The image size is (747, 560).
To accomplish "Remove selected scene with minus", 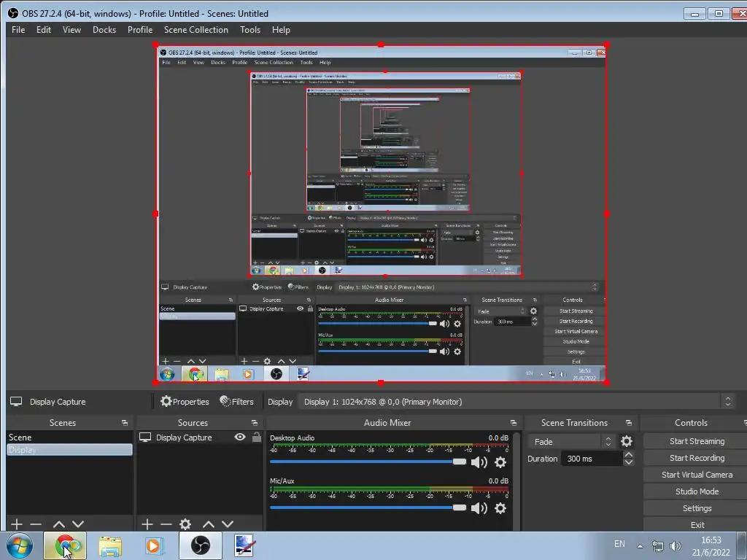I will tap(36, 524).
